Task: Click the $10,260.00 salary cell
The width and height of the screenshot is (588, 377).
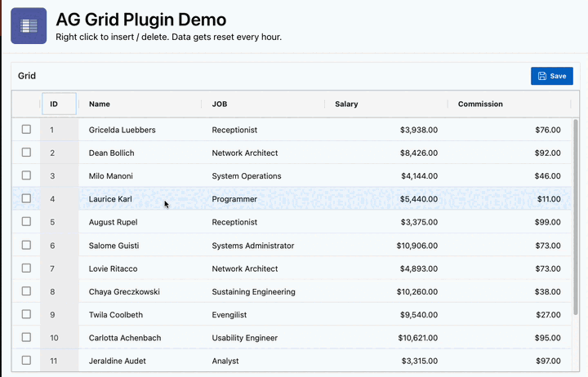Action: [386, 291]
